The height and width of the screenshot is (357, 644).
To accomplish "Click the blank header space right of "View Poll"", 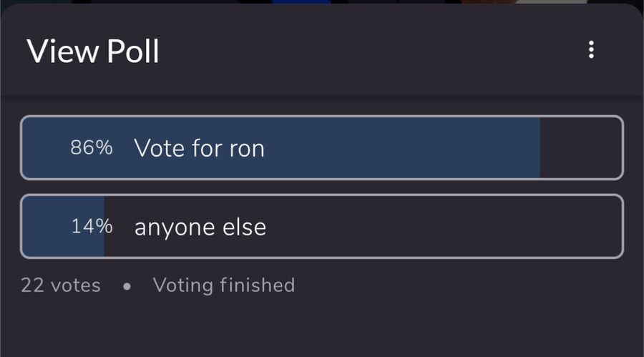I will coord(370,52).
